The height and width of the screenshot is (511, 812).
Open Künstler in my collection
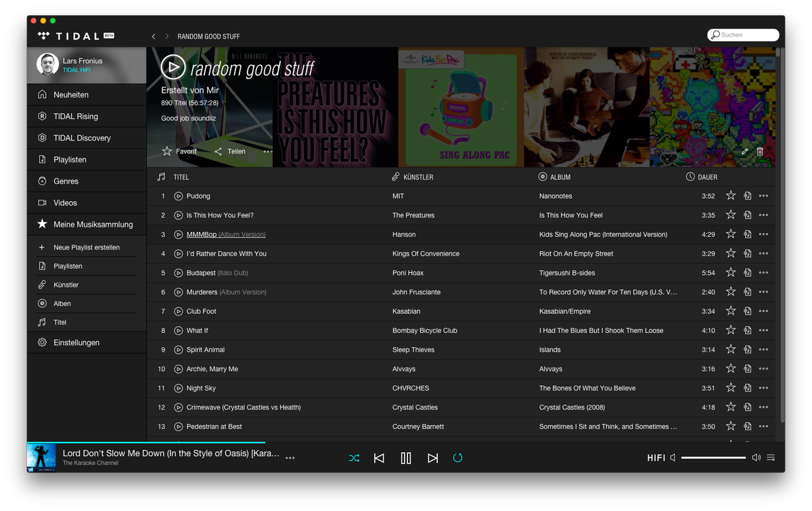tap(87, 285)
